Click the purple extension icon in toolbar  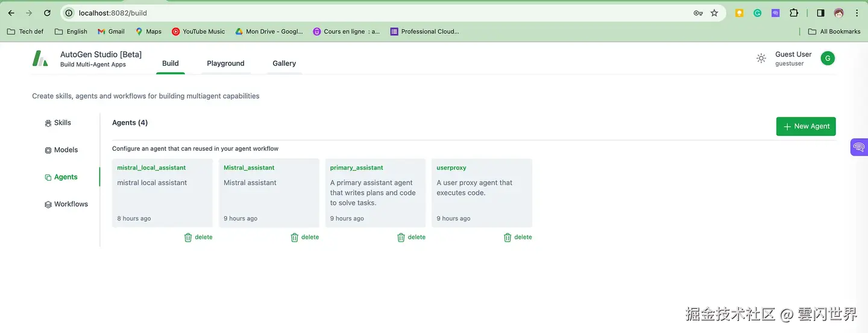[775, 13]
